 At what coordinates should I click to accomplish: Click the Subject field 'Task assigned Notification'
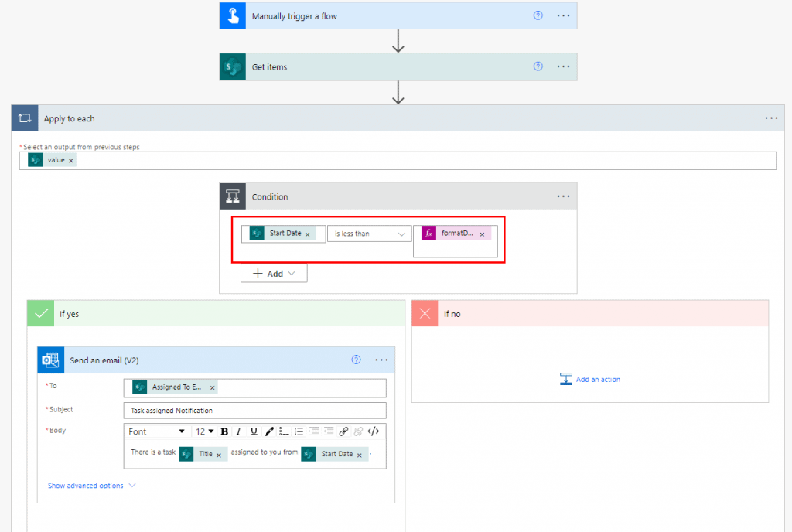pyautogui.click(x=254, y=411)
